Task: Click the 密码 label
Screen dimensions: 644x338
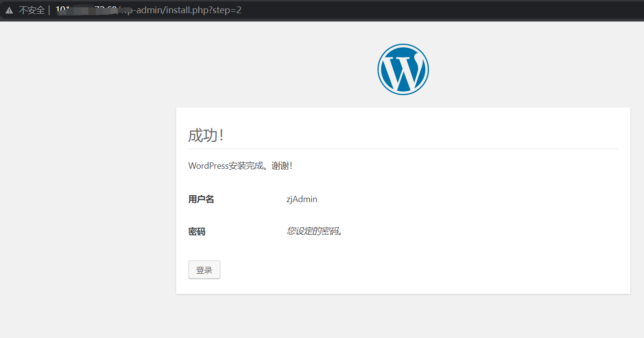Action: click(196, 232)
